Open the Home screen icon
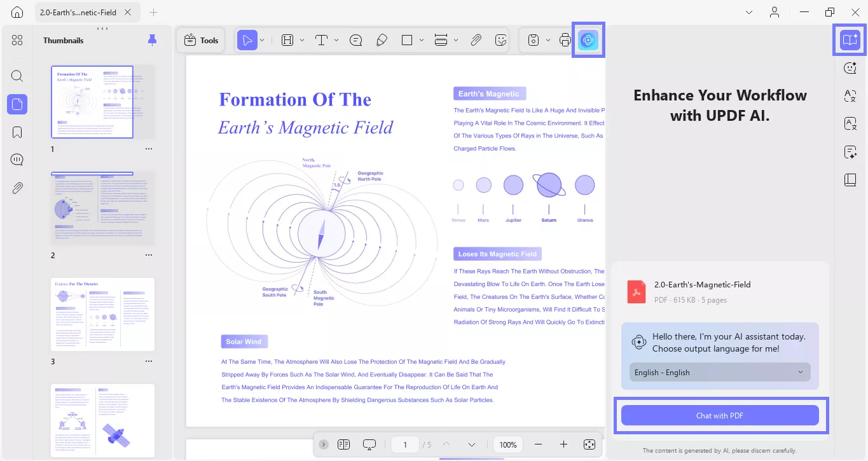The height and width of the screenshot is (461, 868). (x=17, y=12)
